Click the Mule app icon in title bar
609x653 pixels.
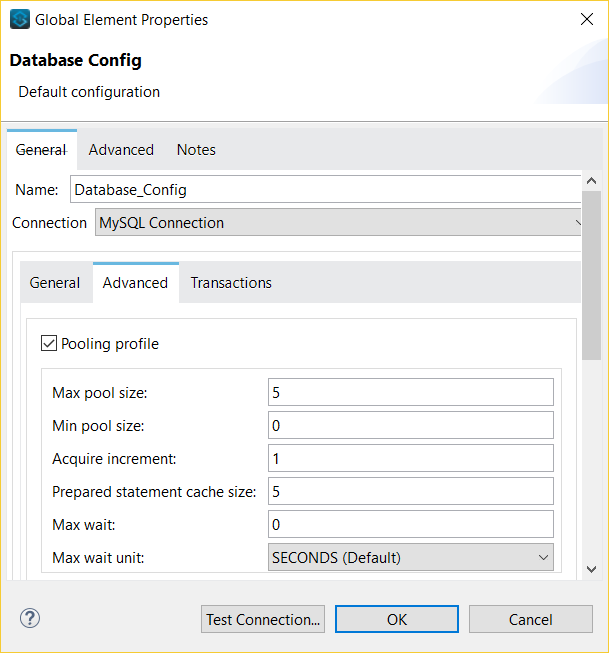click(20, 19)
